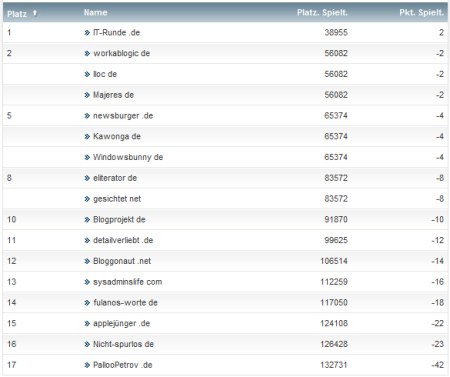Click the arrow icon before lloc de

[87, 74]
